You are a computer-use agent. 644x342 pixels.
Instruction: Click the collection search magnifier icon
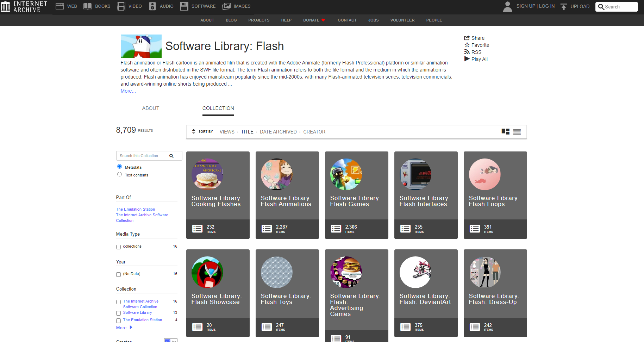click(x=171, y=156)
